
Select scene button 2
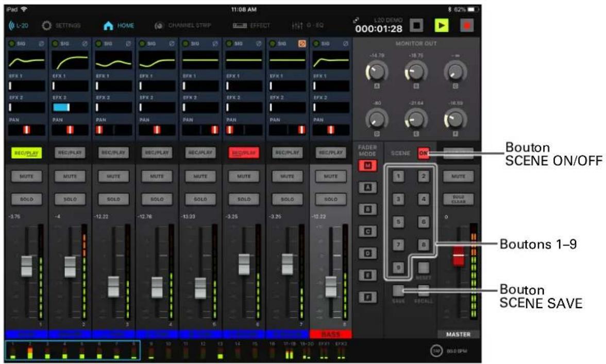(x=424, y=177)
